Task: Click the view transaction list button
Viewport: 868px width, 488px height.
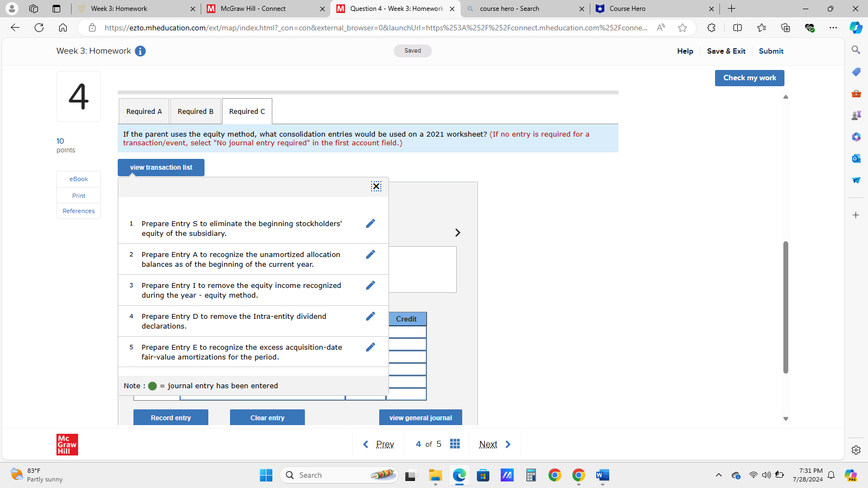Action: click(161, 168)
